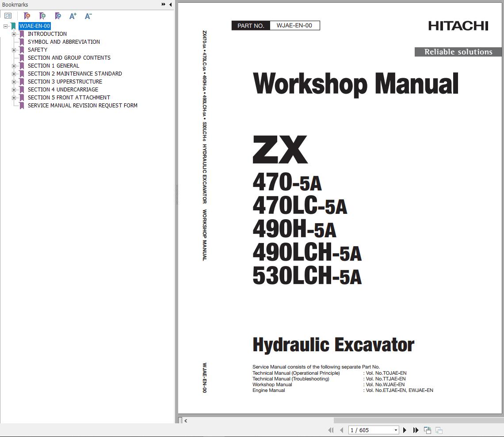Expand the INTRODUCTION bookmark
Image resolution: width=504 pixels, height=437 pixels.
click(14, 34)
